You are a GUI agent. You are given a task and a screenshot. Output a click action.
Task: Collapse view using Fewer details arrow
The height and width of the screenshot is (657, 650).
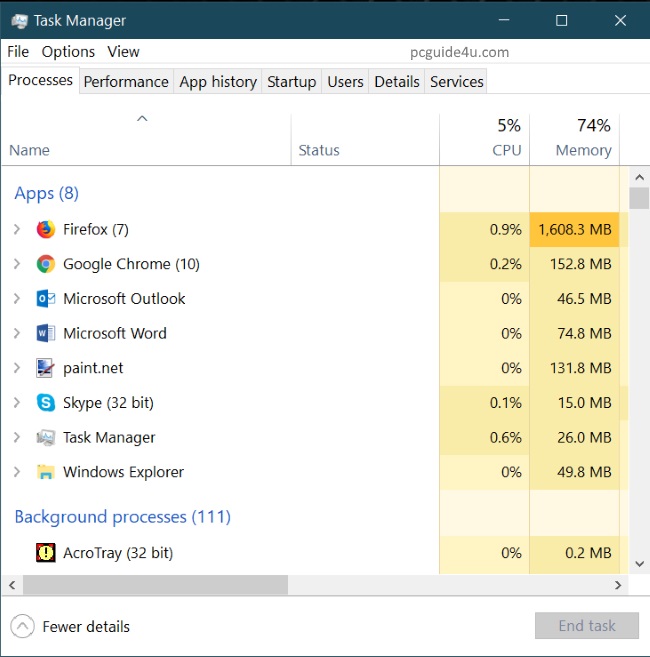tap(23, 627)
